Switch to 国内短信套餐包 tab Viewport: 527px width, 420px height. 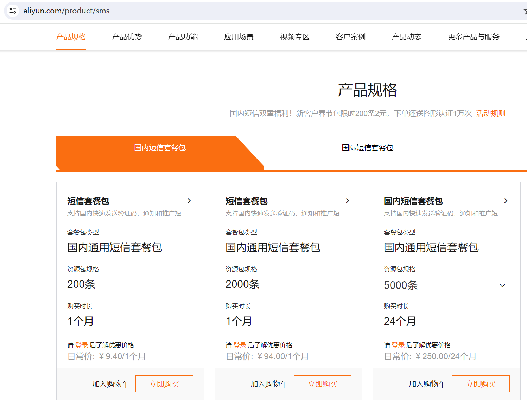click(x=160, y=148)
